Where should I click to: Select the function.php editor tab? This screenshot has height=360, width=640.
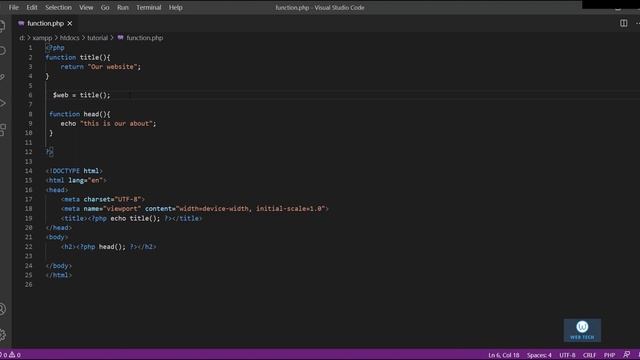point(45,24)
